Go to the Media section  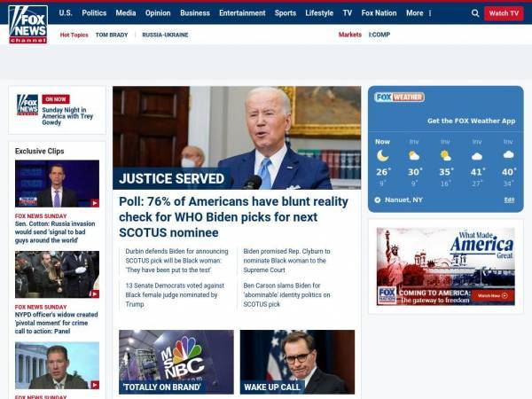(x=126, y=13)
